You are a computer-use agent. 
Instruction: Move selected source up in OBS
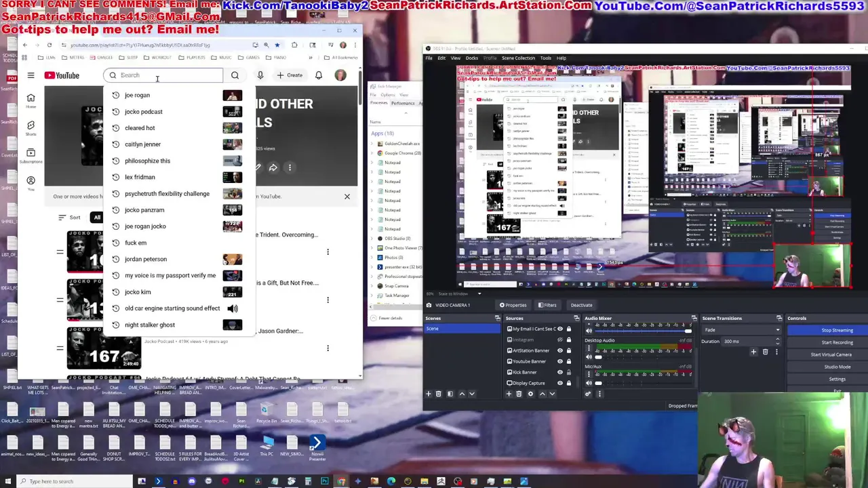tap(542, 394)
